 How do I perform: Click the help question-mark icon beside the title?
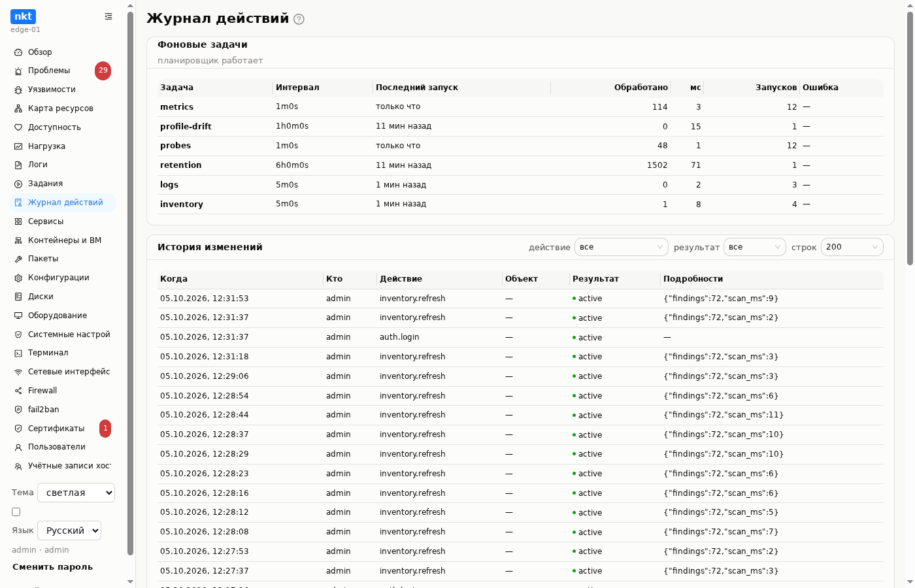[x=299, y=20]
